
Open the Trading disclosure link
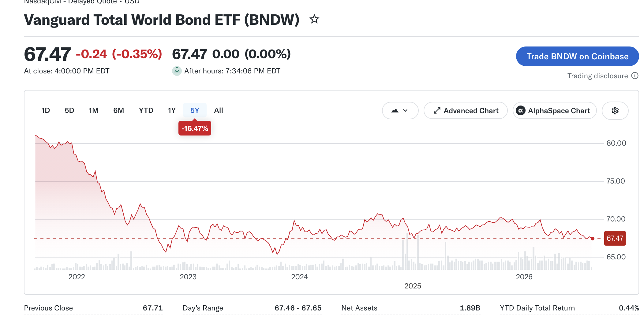[x=597, y=76]
